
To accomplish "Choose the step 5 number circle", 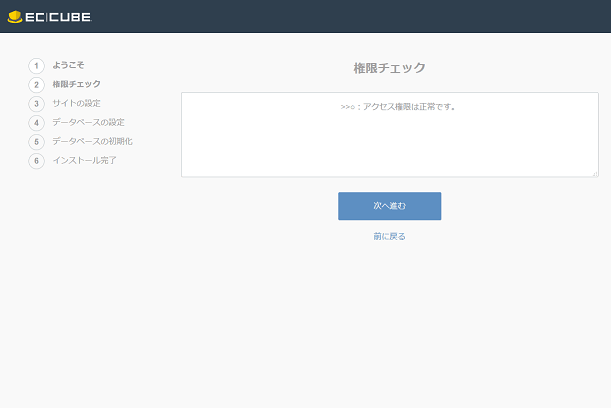I will (37, 141).
